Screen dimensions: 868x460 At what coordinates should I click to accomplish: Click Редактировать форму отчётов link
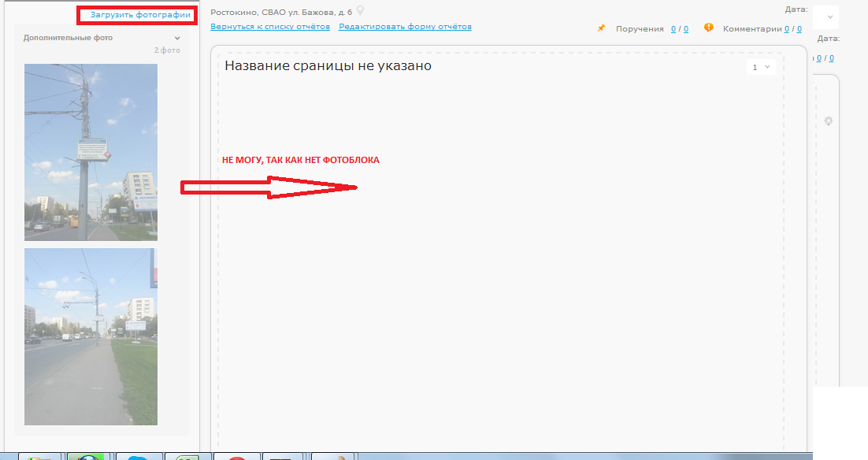405,27
